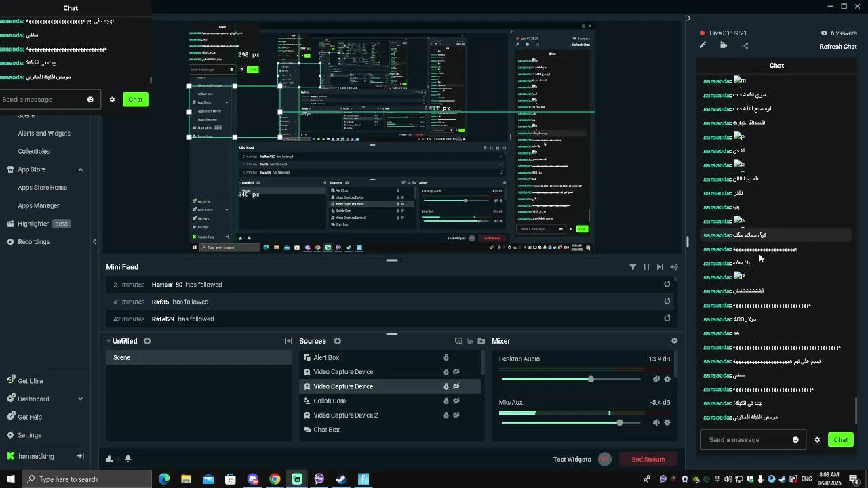Lock the Alert Box source

(x=446, y=358)
